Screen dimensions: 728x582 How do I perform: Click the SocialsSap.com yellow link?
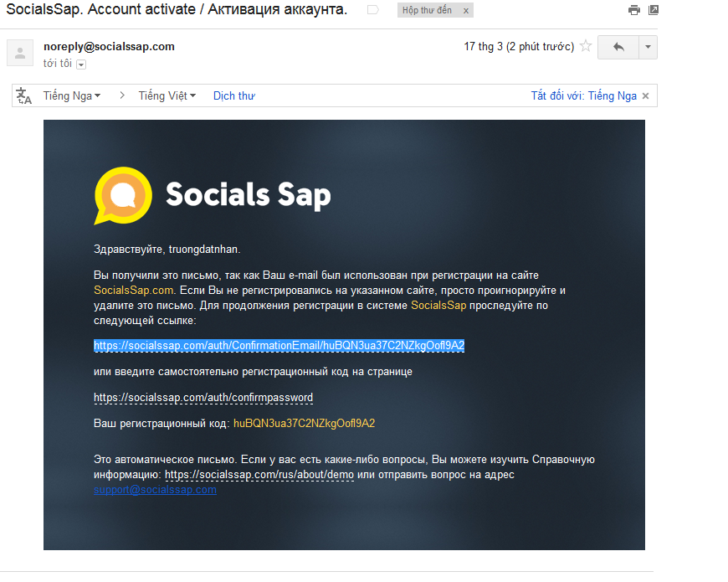134,291
